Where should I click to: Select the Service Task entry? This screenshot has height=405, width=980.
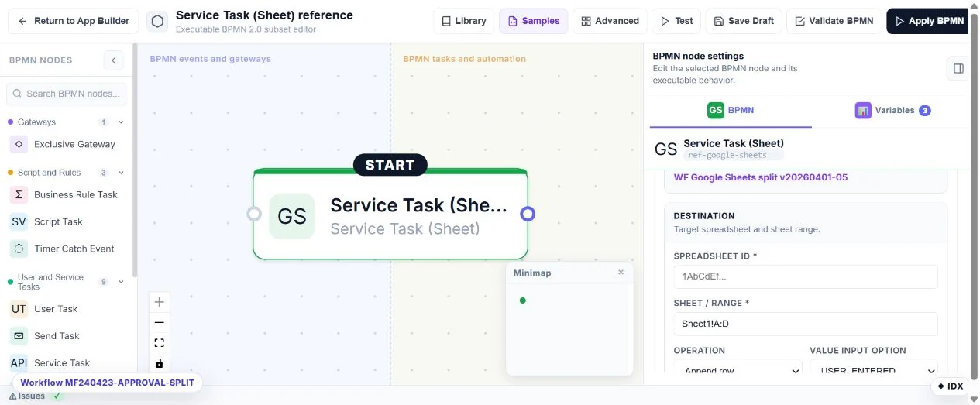tap(67, 363)
